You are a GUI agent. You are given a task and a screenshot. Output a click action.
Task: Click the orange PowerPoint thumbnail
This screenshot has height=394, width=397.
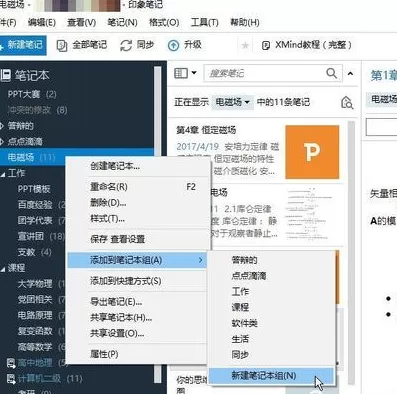(x=312, y=152)
